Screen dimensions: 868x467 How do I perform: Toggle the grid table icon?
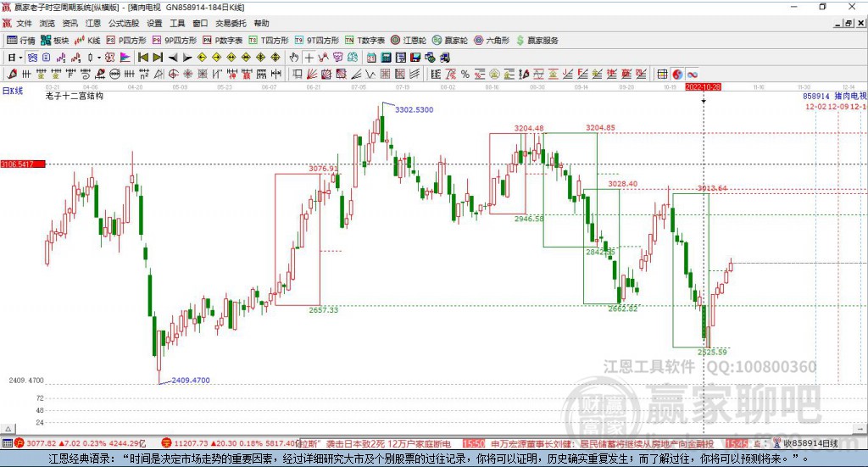click(662, 74)
